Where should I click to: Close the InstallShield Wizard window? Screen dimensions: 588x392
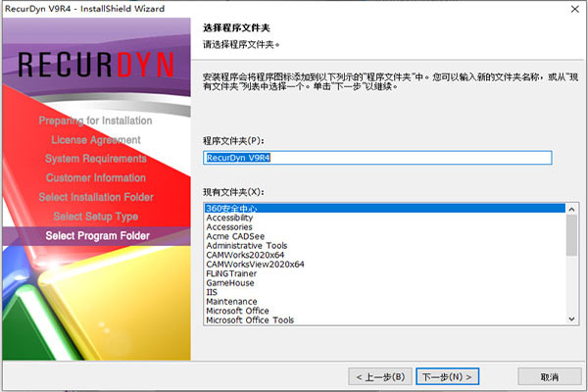tap(575, 9)
